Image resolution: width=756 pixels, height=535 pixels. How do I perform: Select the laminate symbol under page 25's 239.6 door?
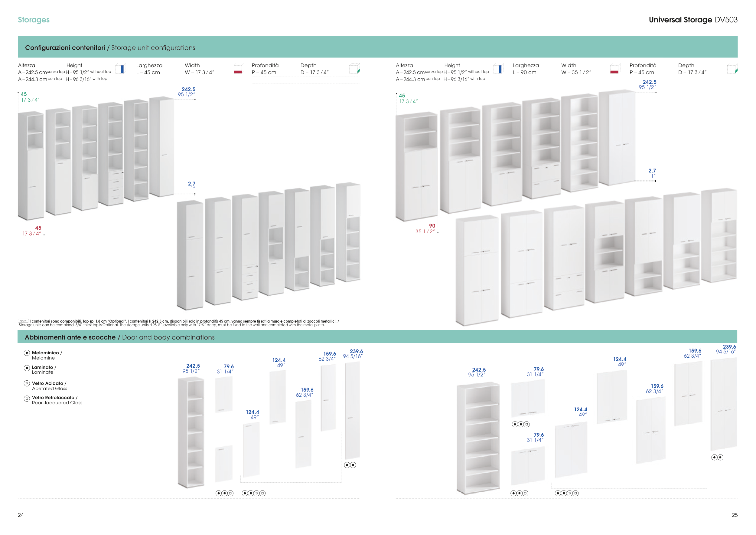720,457
